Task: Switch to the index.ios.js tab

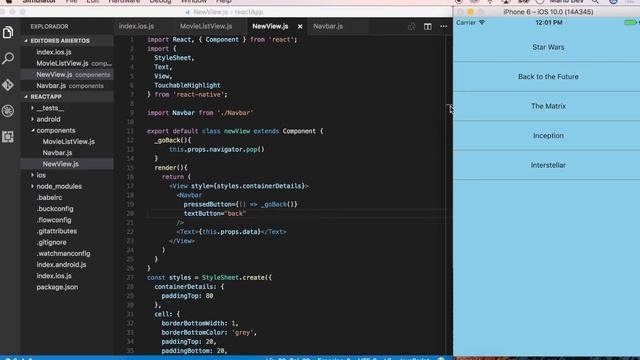Action: point(136,26)
